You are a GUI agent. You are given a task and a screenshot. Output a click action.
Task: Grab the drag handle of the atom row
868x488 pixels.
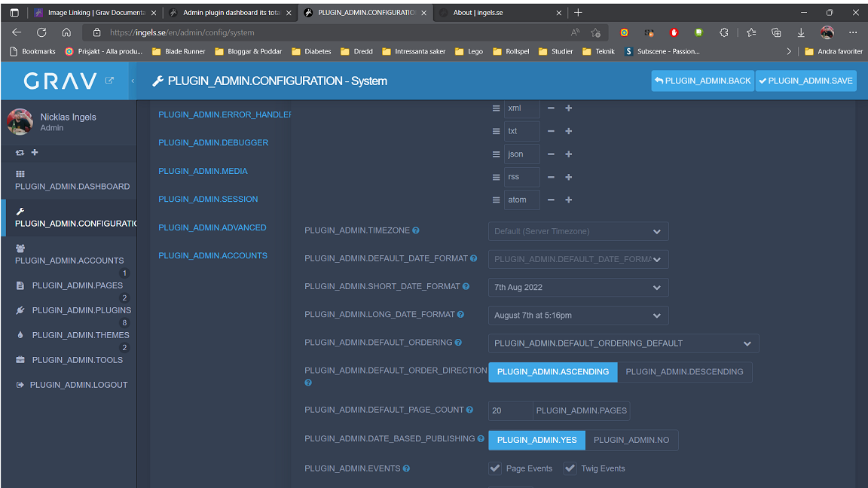click(496, 200)
